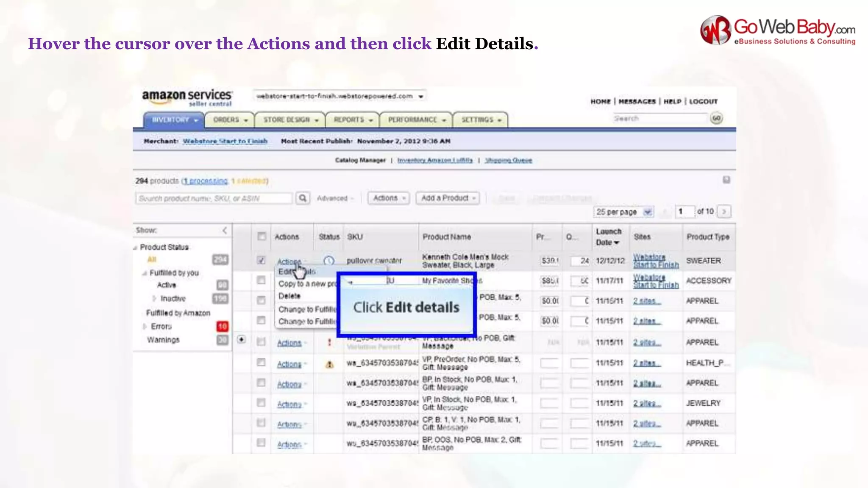Viewport: 868px width, 488px height.
Task: Open Inventory Amazon Fulfills link
Action: coord(435,160)
